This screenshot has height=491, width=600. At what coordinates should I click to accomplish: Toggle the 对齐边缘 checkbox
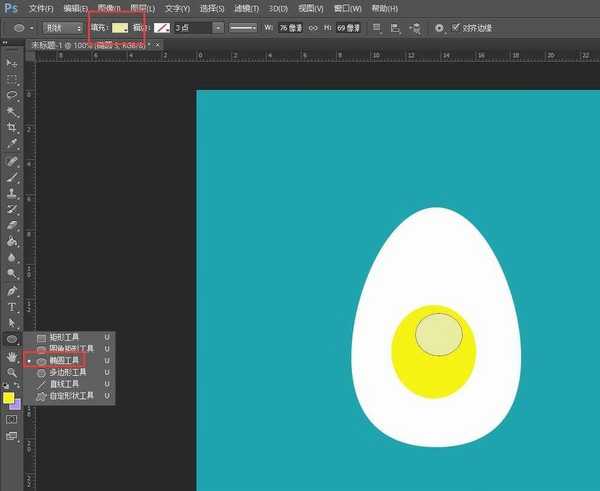click(x=456, y=28)
